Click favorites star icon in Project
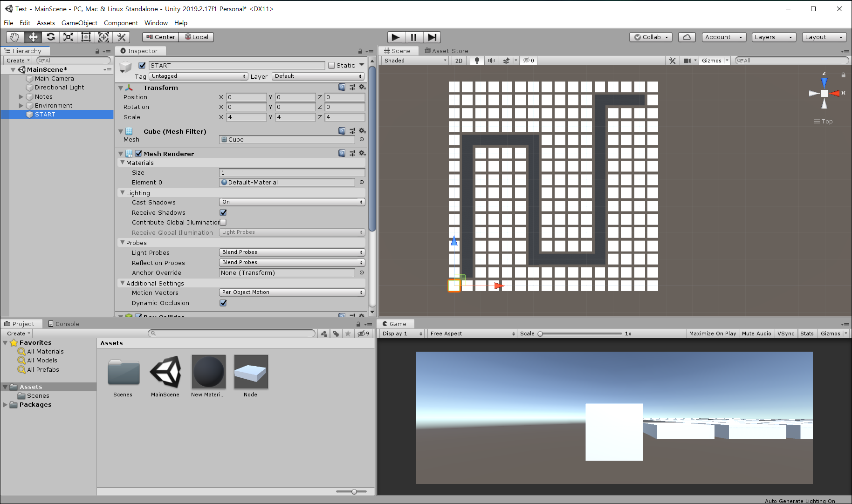This screenshot has width=852, height=504. pyautogui.click(x=348, y=334)
